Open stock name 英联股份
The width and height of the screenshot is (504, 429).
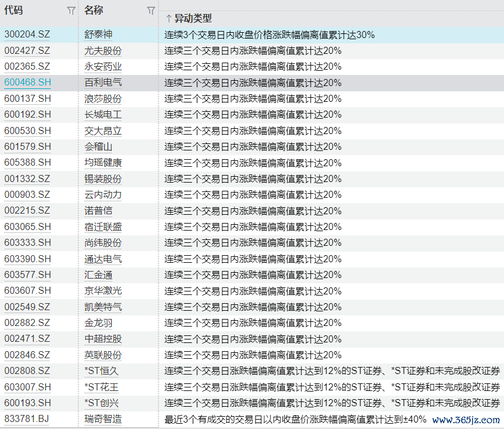[x=103, y=355]
